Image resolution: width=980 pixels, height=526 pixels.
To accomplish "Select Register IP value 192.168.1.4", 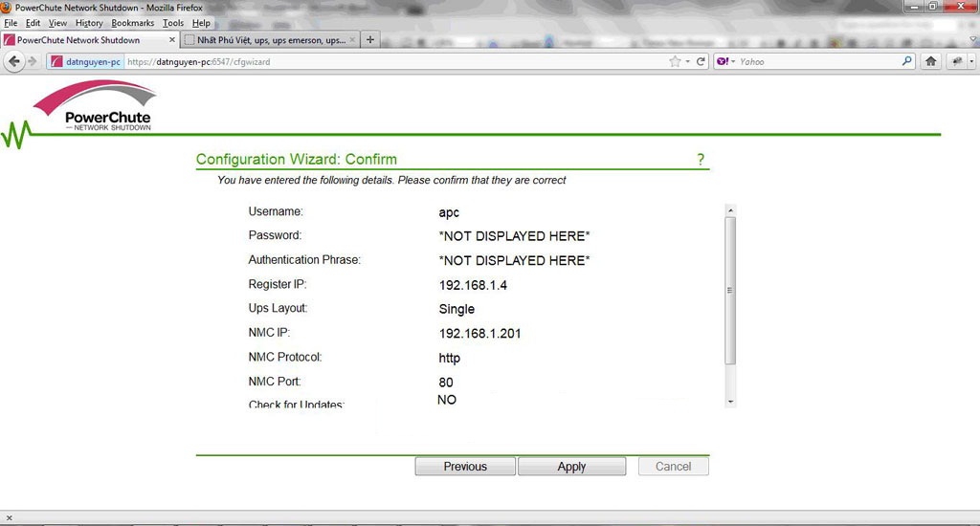I will click(473, 285).
